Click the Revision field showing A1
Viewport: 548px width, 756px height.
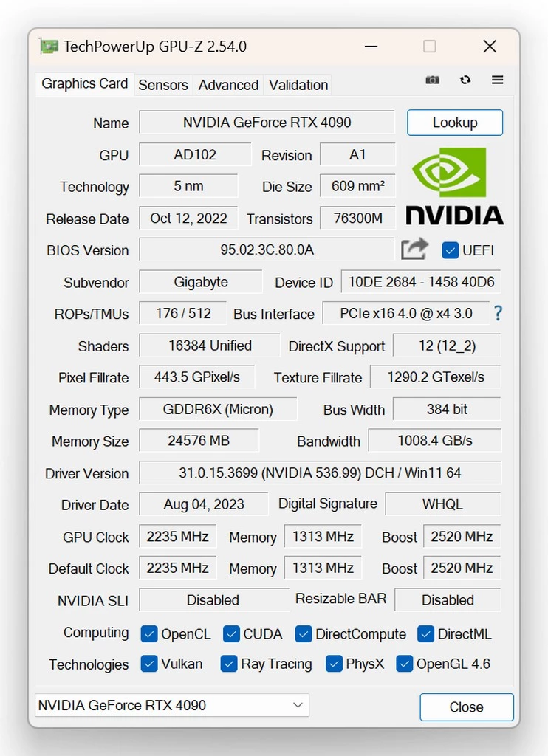tap(357, 155)
